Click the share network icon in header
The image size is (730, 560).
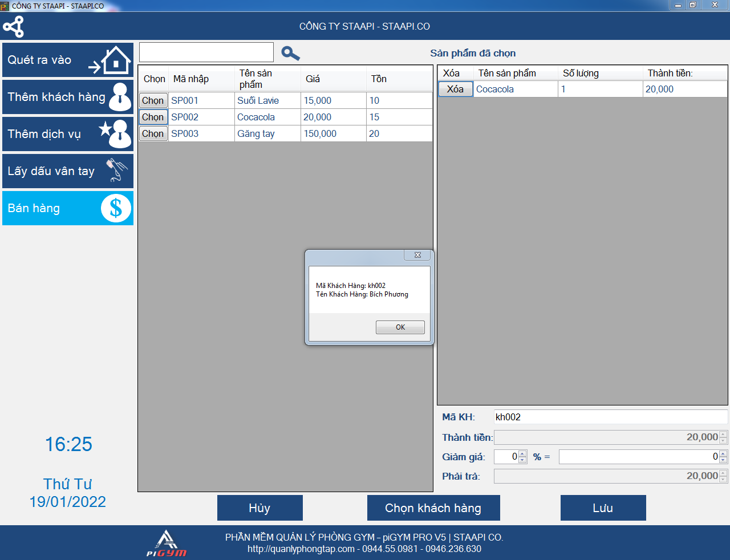[13, 27]
